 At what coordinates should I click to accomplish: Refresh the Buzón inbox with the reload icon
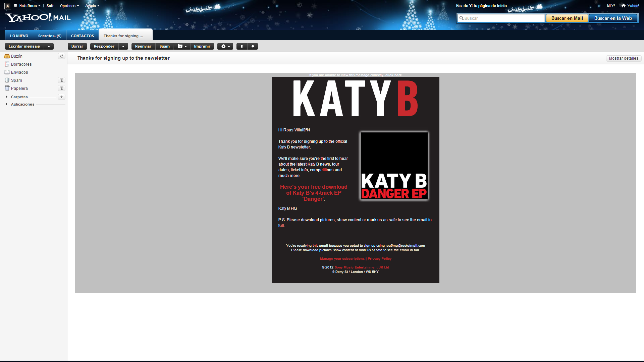(62, 56)
